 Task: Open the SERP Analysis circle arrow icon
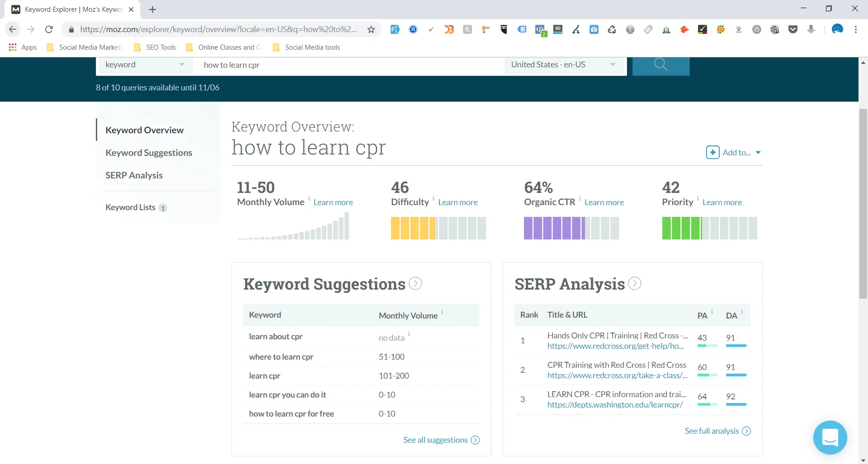tap(635, 283)
